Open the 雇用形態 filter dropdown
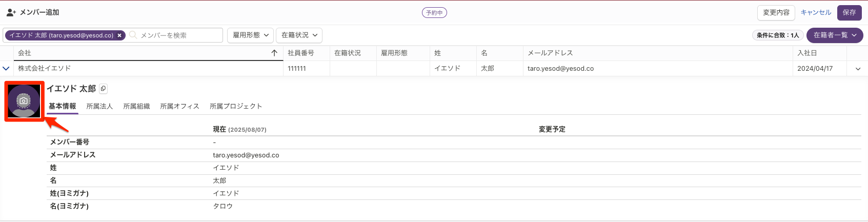The image size is (868, 222). click(251, 35)
